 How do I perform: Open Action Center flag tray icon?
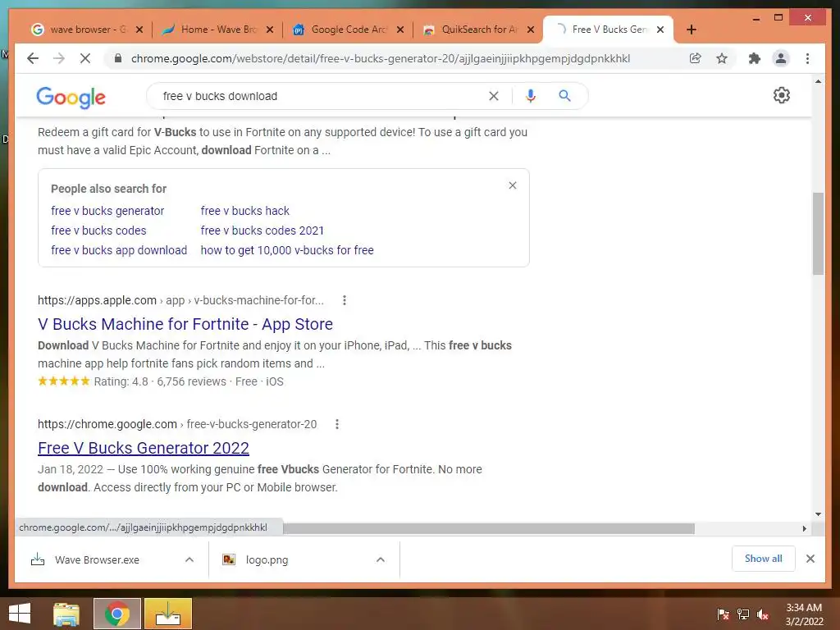pos(724,614)
